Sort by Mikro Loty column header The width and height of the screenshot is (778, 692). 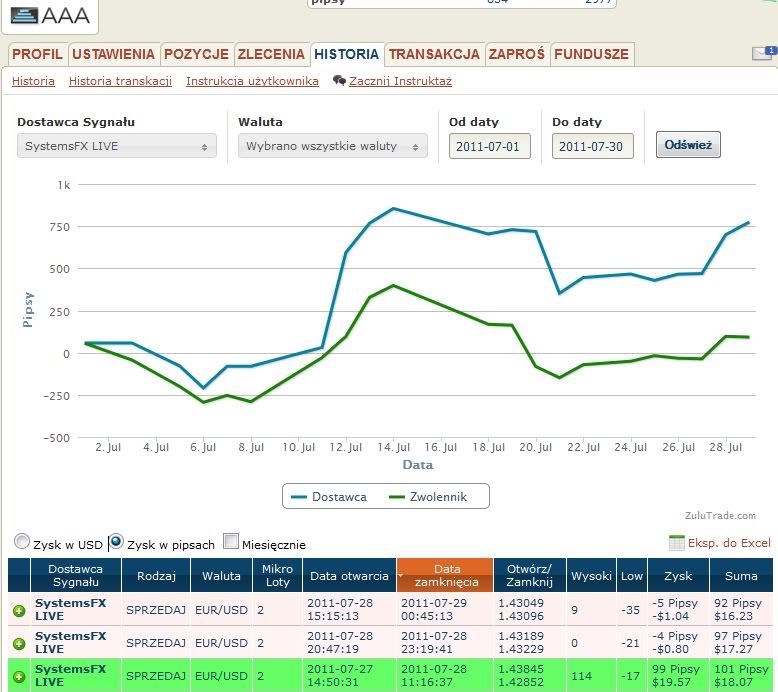point(277,575)
